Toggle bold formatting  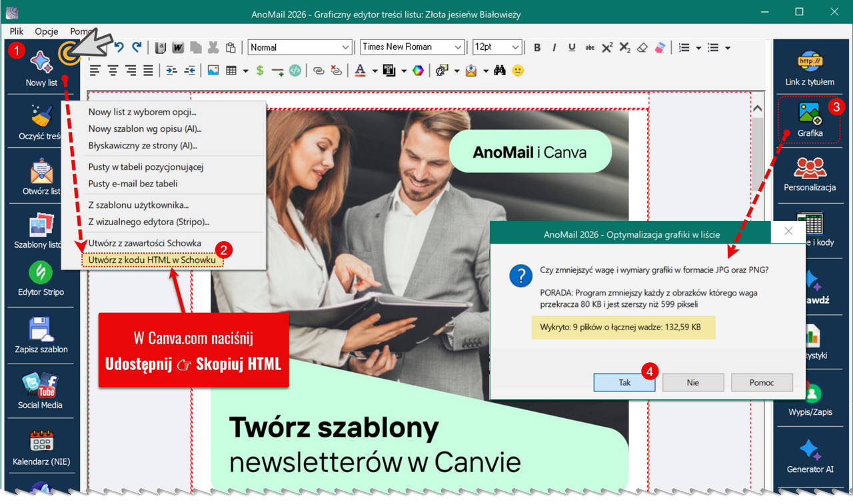pos(537,47)
